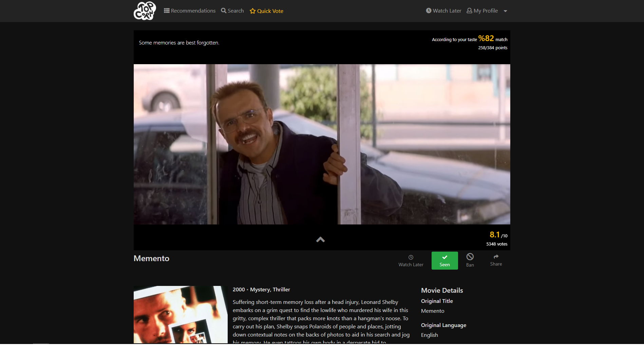Click the Original Language label
This screenshot has height=345, width=644.
click(443, 325)
